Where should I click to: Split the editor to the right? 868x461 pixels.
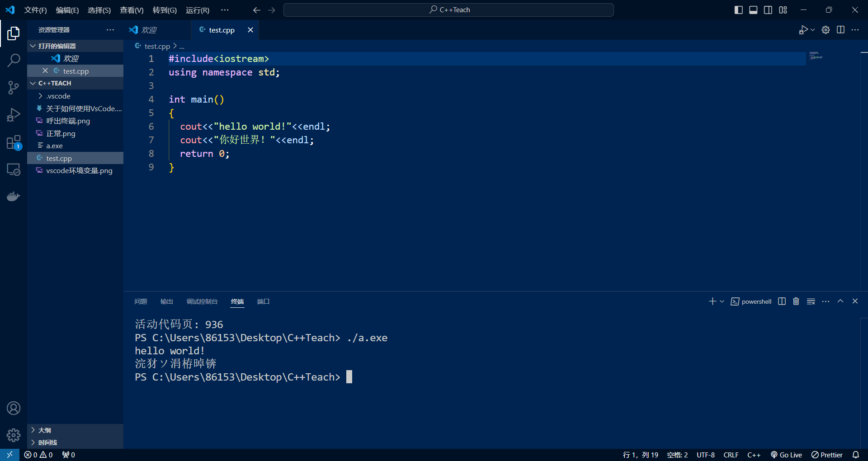[x=840, y=30]
